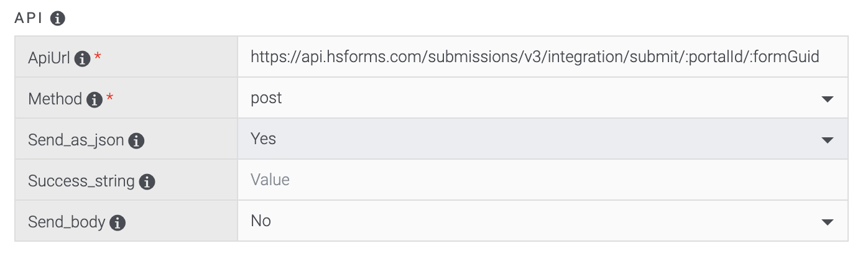
Task: Click the Method label text
Action: (55, 99)
